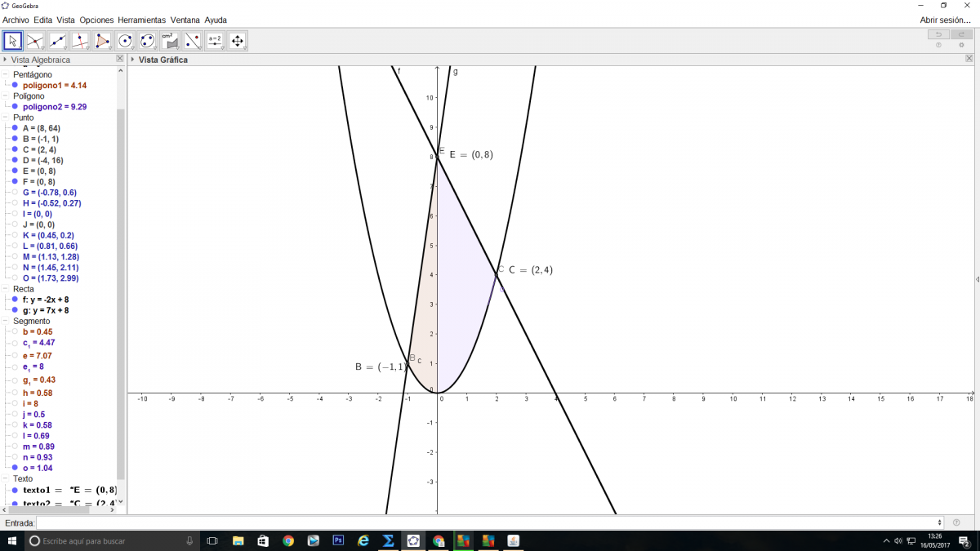The image size is (980, 551).
Task: Show point G via its visibility circle
Action: (15, 193)
